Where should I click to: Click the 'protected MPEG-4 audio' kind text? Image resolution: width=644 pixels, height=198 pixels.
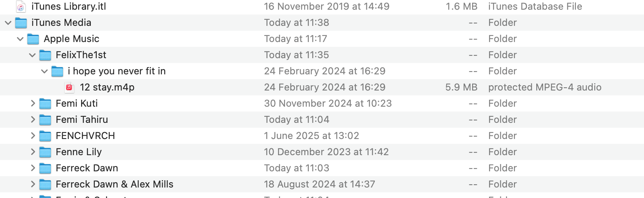tap(544, 87)
